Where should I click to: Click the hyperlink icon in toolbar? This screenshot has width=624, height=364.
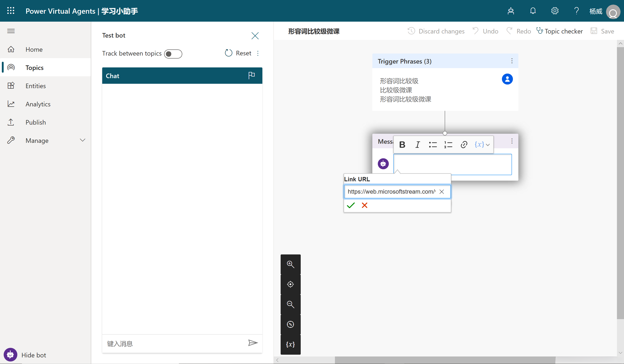464,145
